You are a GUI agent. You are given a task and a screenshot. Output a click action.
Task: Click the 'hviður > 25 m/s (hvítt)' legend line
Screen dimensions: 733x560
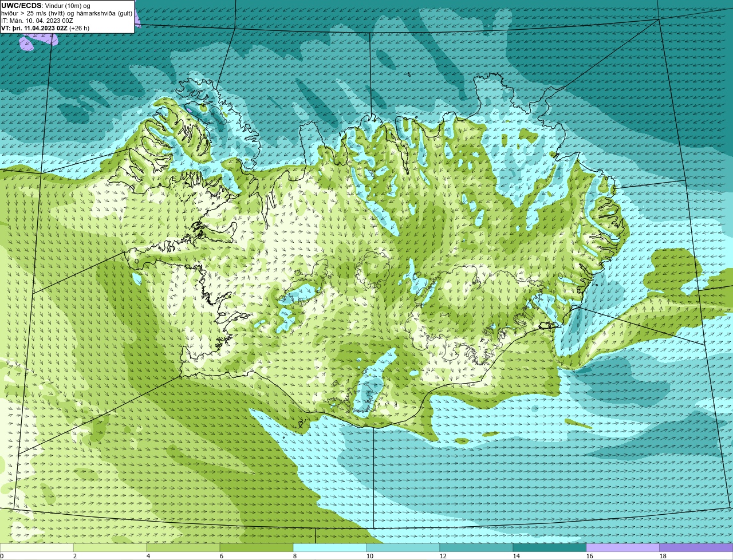coord(67,13)
